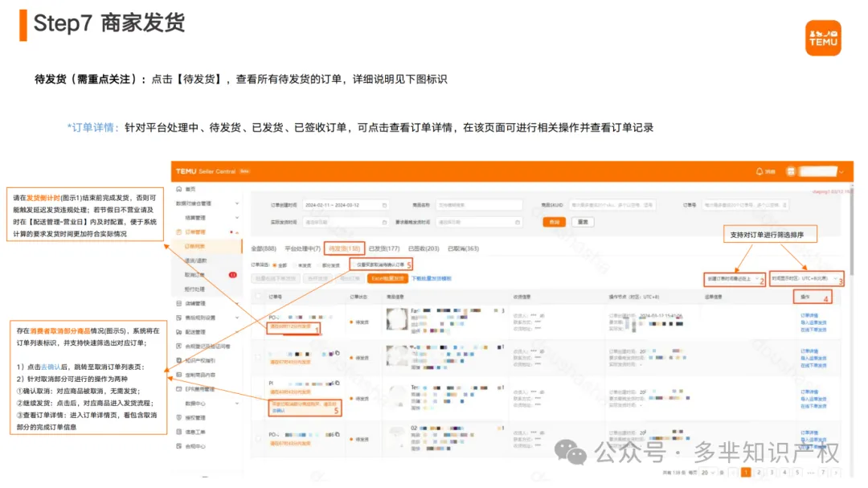Click the 店铺管理 store icon
868x488 pixels.
[x=178, y=304]
